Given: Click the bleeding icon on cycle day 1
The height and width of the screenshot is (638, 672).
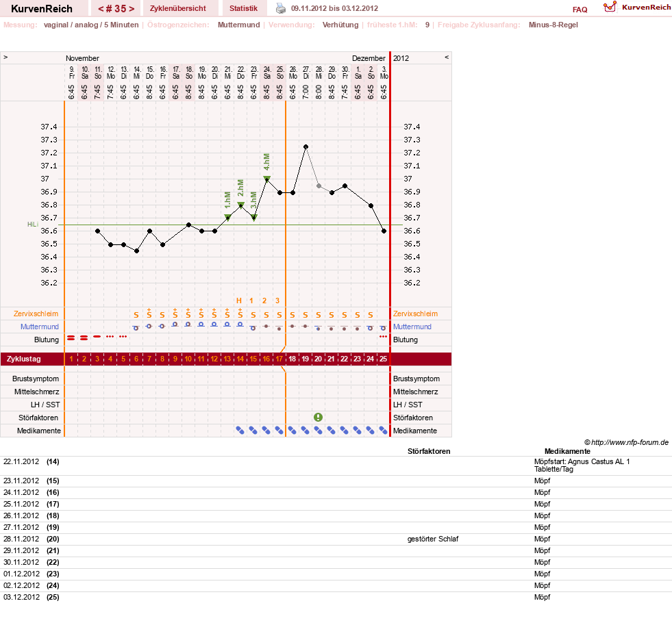Looking at the screenshot, I should [71, 338].
